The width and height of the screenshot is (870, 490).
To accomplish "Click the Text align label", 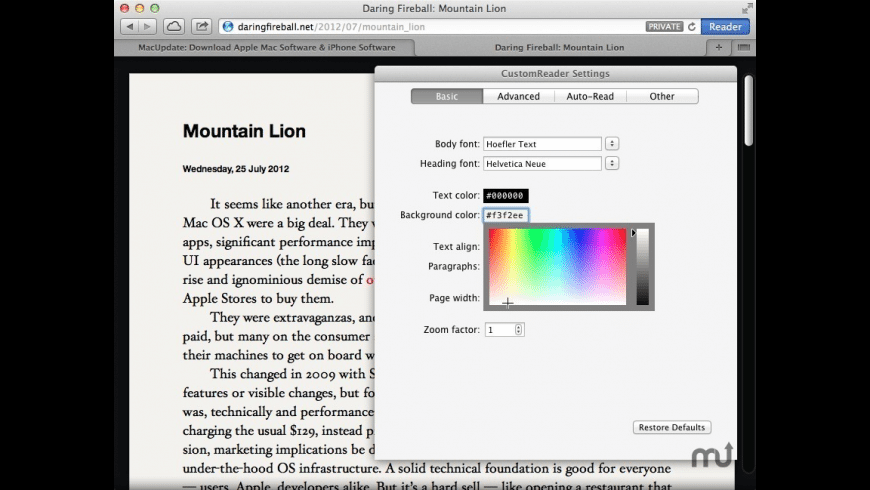I will point(456,246).
